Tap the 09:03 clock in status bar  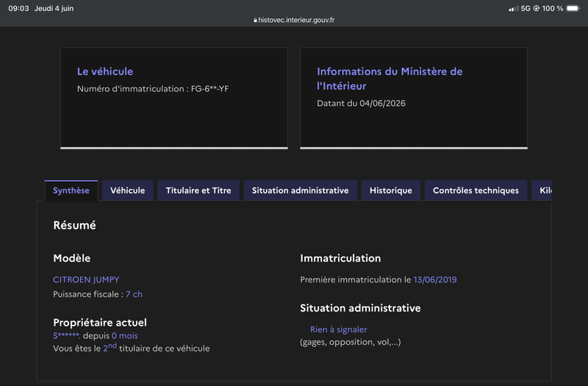(18, 8)
